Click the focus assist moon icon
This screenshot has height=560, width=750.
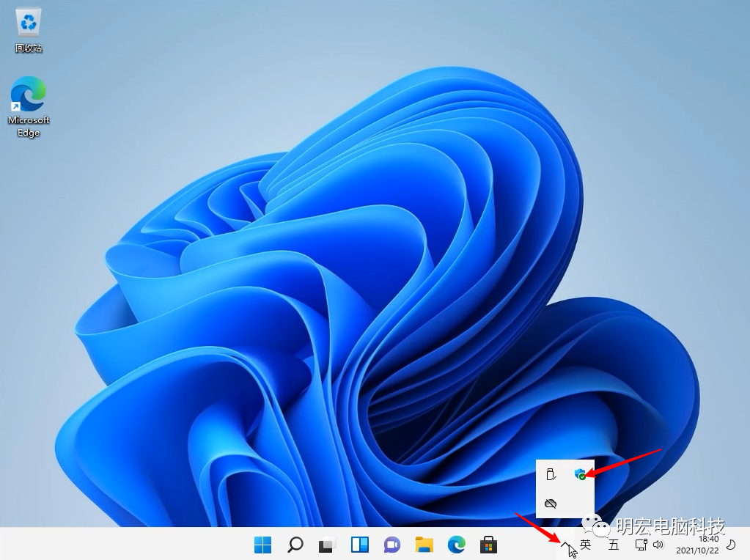[x=731, y=544]
